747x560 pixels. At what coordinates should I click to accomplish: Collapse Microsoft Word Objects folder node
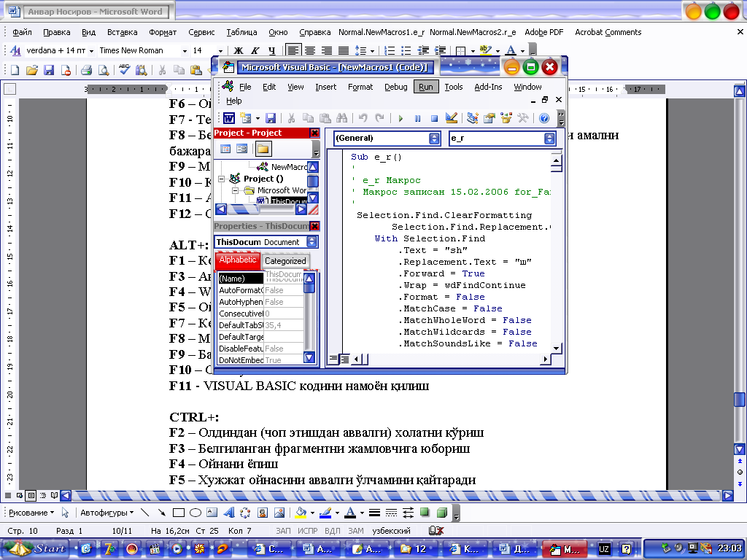[x=235, y=190]
